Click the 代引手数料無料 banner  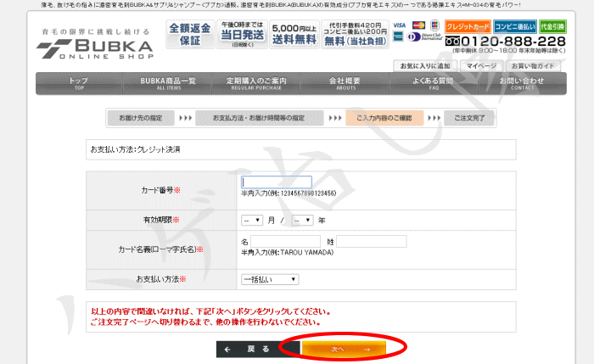coord(355,35)
